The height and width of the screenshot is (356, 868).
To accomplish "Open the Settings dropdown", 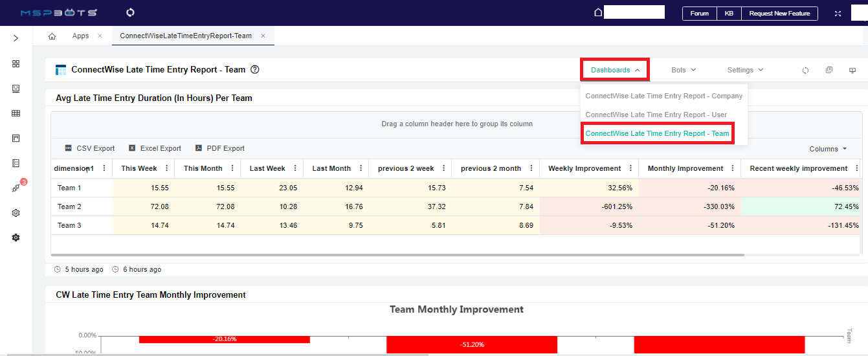I will coord(745,70).
